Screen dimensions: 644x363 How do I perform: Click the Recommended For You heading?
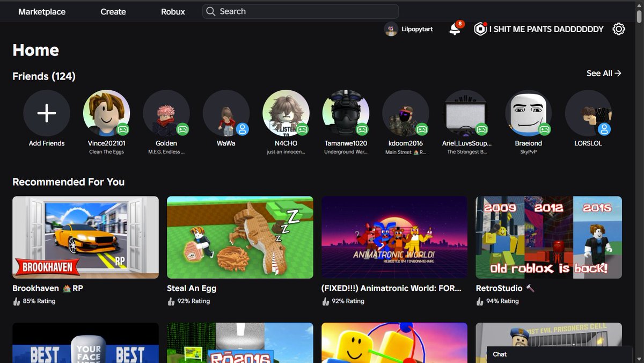pyautogui.click(x=69, y=182)
